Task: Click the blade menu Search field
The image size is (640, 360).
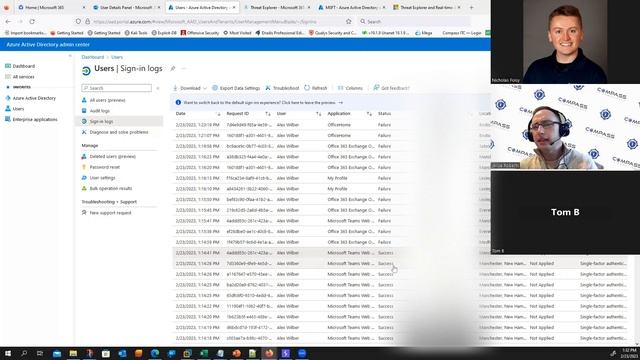Action: (116, 88)
